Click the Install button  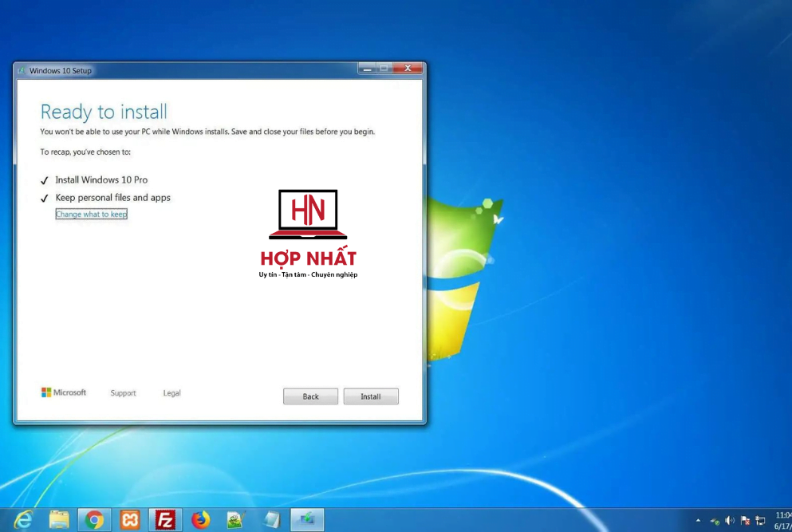[371, 396]
